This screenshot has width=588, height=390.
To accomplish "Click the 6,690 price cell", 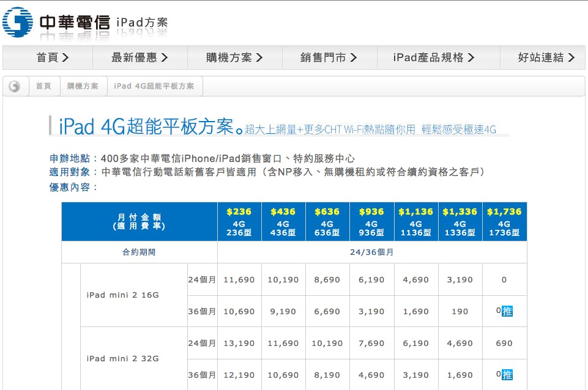I will (x=327, y=312).
